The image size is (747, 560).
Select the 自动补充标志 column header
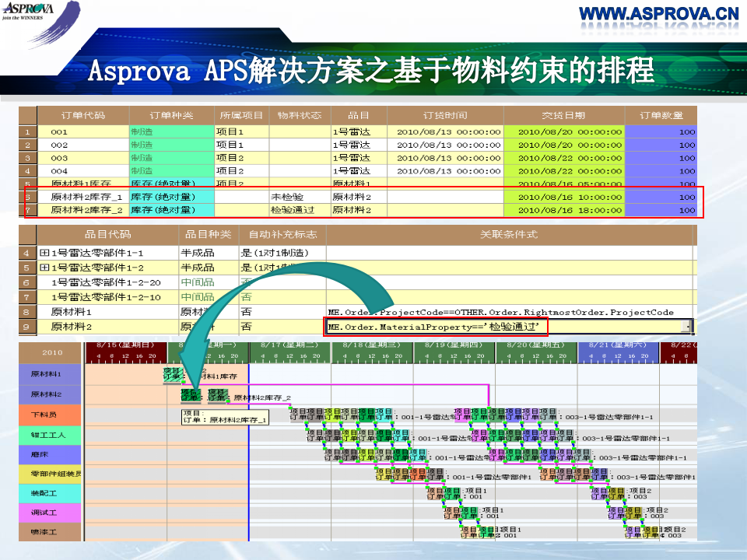pos(282,234)
